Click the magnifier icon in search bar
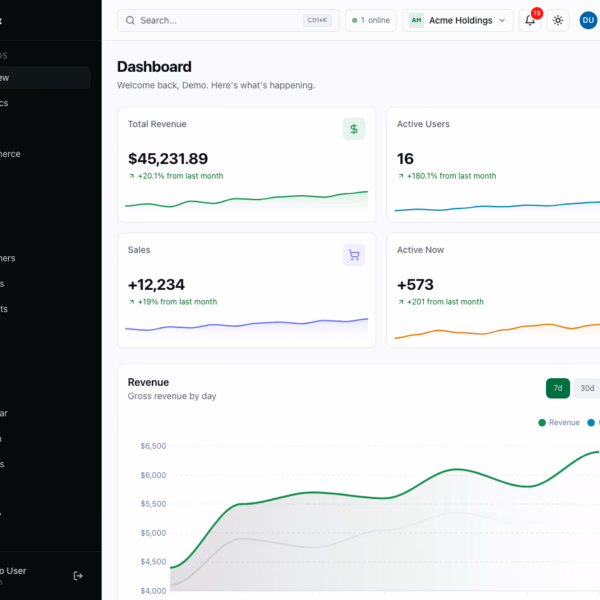This screenshot has width=600, height=600. pos(130,20)
